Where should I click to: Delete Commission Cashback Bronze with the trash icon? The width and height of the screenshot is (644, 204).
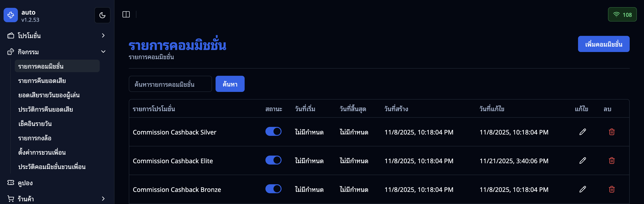tap(612, 190)
